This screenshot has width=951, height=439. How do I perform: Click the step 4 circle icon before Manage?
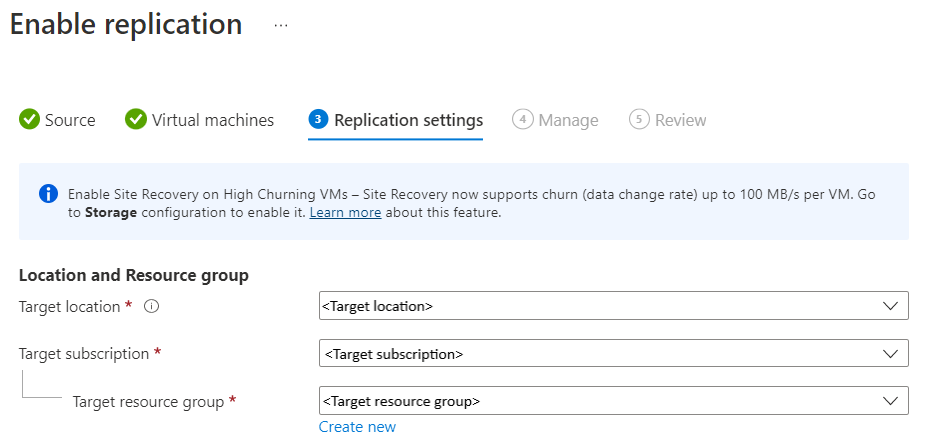pyautogui.click(x=522, y=120)
